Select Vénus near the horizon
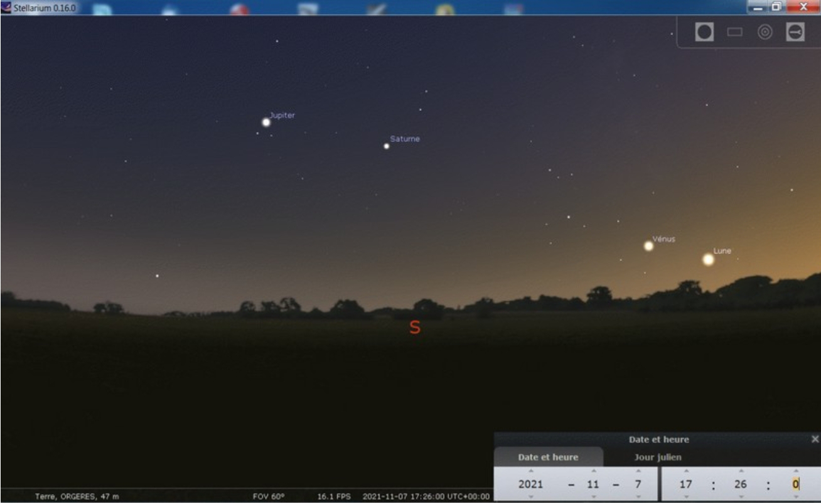Viewport: 821px width, 504px height. click(x=648, y=246)
